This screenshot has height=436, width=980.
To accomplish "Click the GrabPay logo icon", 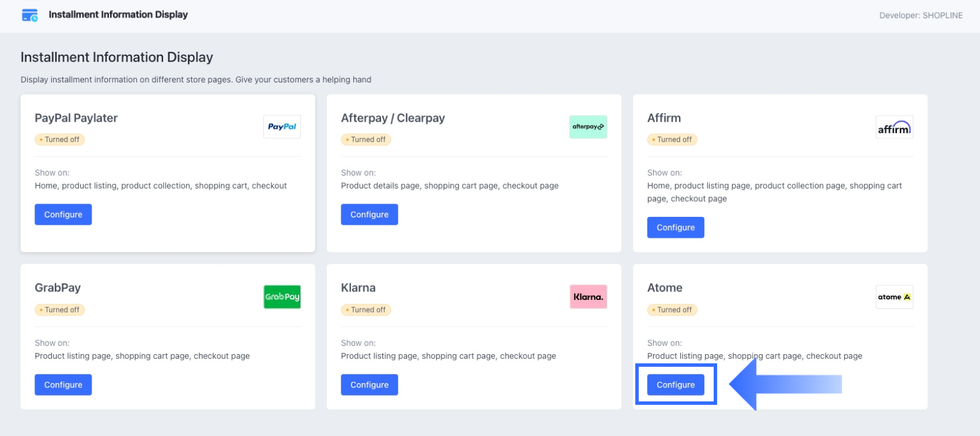I will click(282, 297).
